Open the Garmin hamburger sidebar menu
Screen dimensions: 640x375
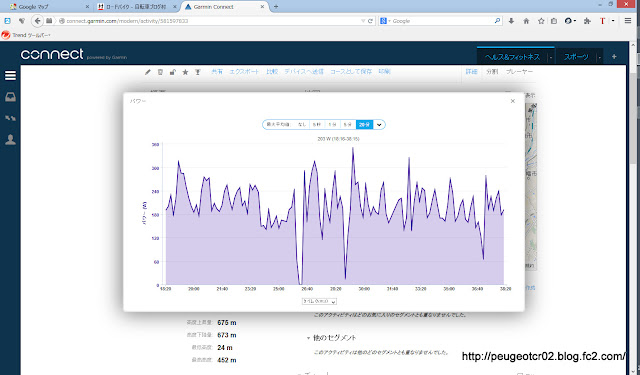point(10,75)
